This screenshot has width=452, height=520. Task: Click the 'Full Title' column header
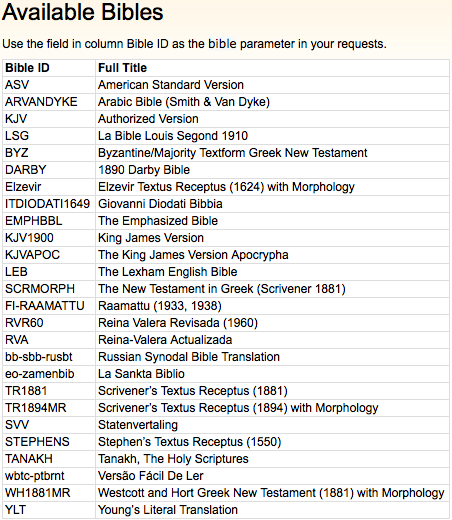click(x=122, y=68)
